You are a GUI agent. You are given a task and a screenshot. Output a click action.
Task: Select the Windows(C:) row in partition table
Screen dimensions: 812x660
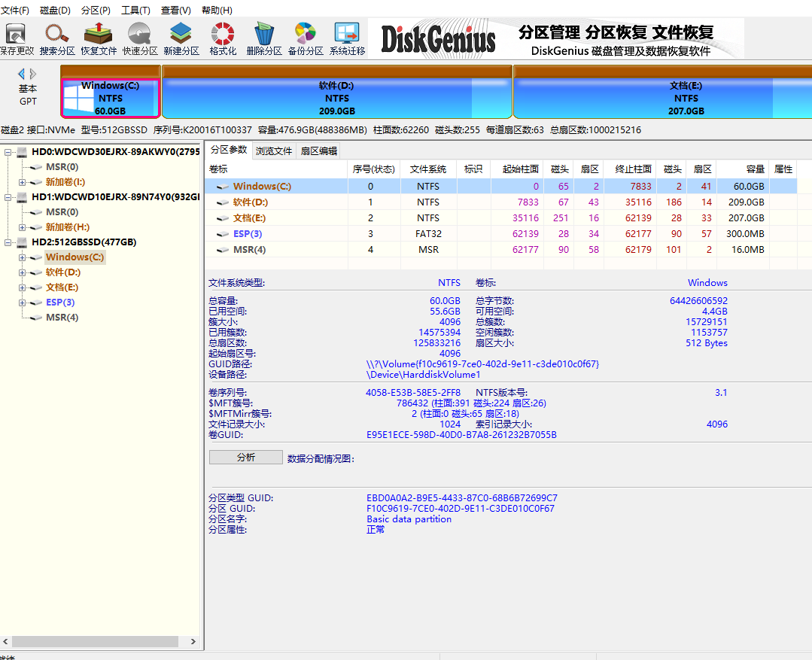(500, 186)
